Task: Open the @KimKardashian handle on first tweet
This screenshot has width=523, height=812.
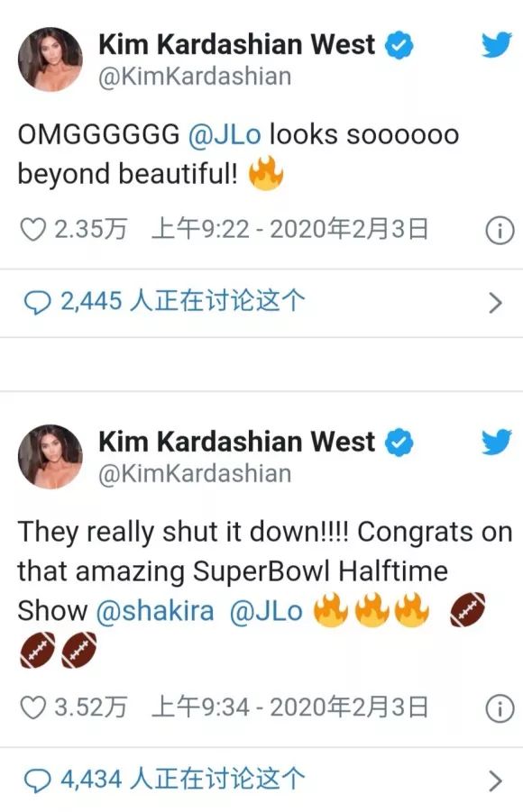Action: (x=195, y=77)
